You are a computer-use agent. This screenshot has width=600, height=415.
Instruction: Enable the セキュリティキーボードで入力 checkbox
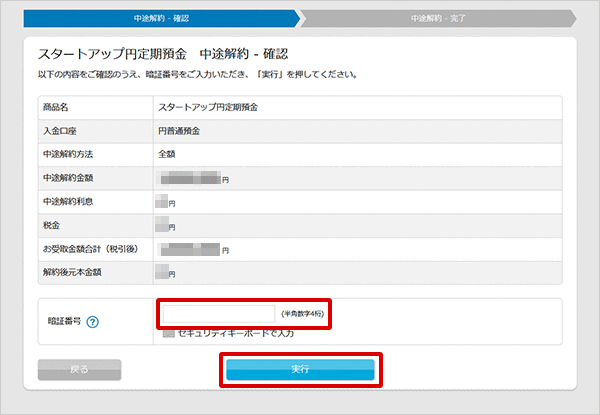(169, 333)
